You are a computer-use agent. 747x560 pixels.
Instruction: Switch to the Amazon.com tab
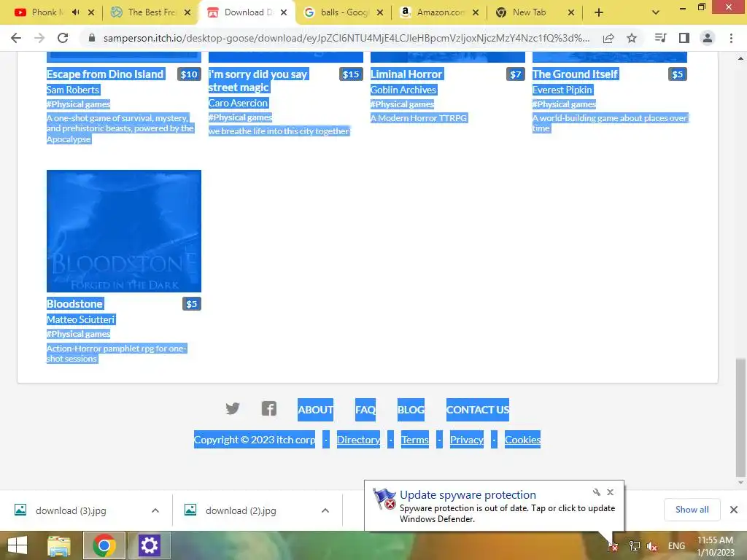coord(439,12)
